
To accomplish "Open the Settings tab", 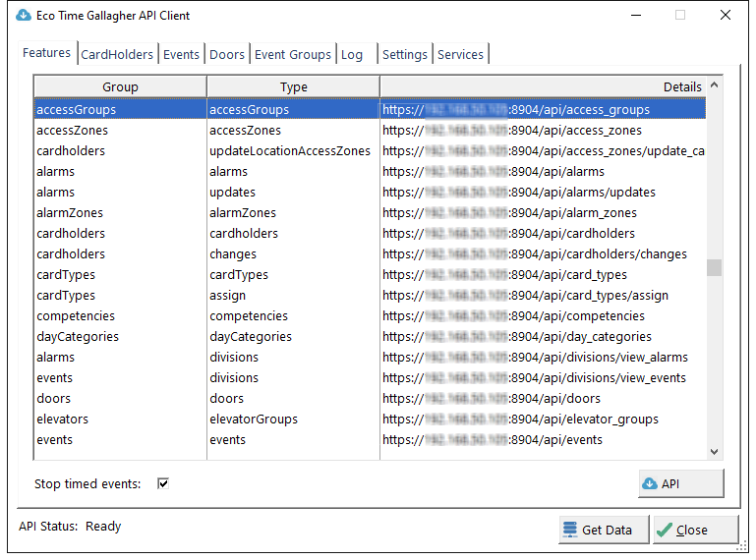I will point(404,54).
